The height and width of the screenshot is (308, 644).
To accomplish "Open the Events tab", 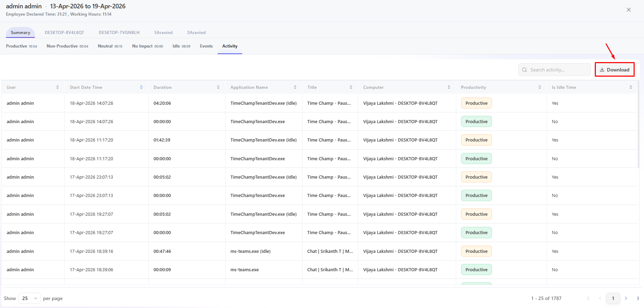I will (206, 46).
